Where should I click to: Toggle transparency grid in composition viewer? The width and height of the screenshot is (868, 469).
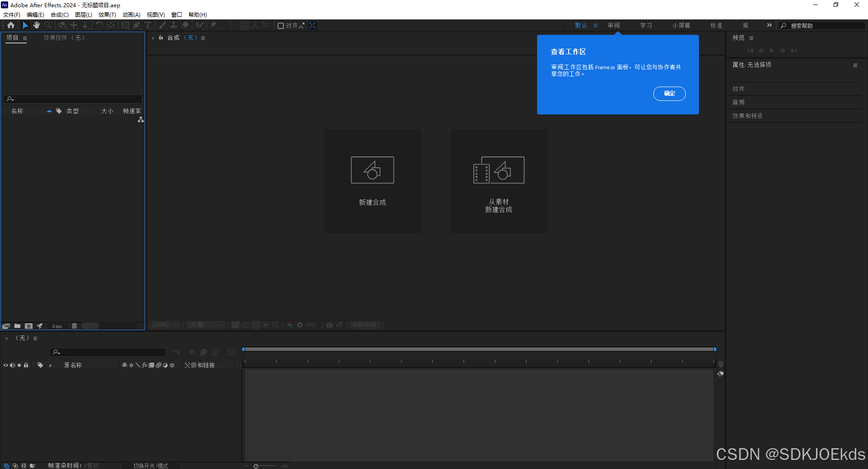(x=245, y=325)
